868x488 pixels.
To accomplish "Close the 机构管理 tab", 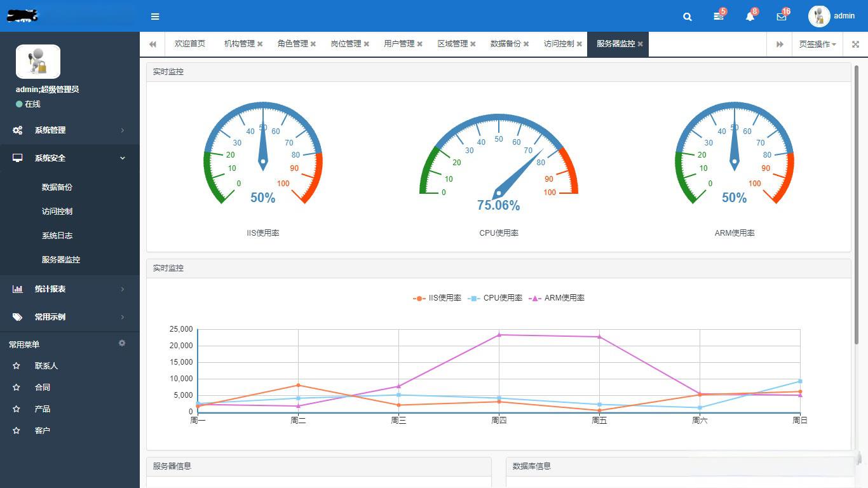I will (x=260, y=44).
